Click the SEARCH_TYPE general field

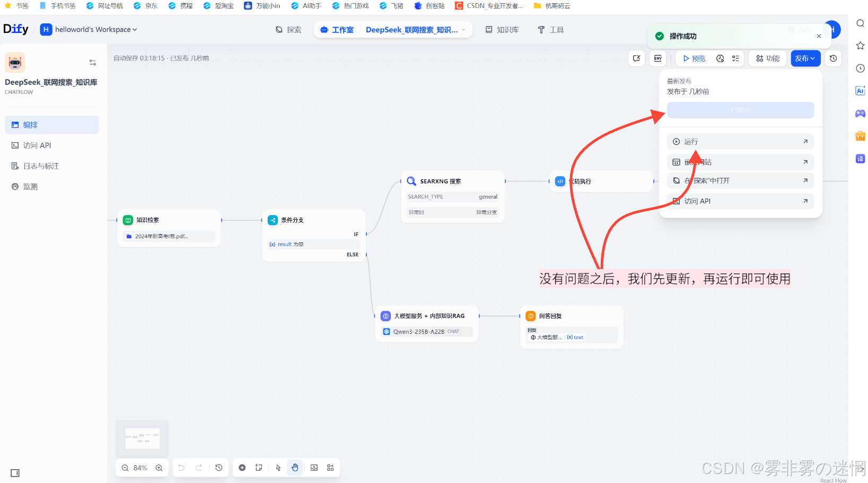453,197
